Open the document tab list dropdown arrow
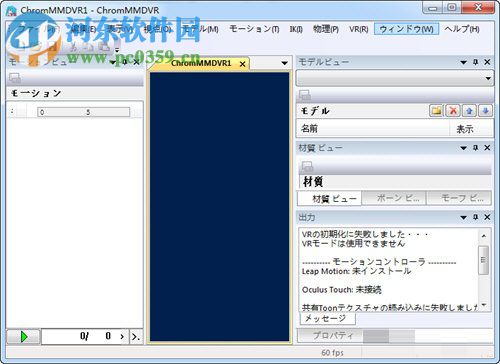500x364 pixels. coord(284,63)
